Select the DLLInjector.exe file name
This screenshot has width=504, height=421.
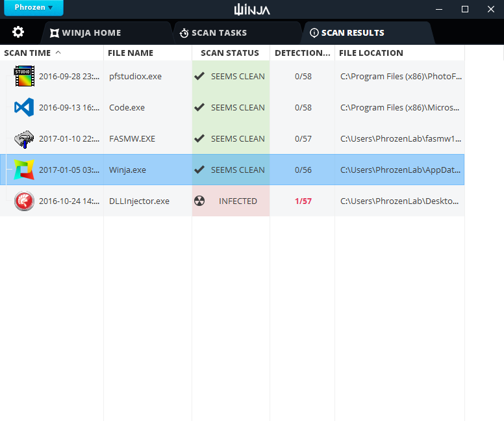[139, 201]
